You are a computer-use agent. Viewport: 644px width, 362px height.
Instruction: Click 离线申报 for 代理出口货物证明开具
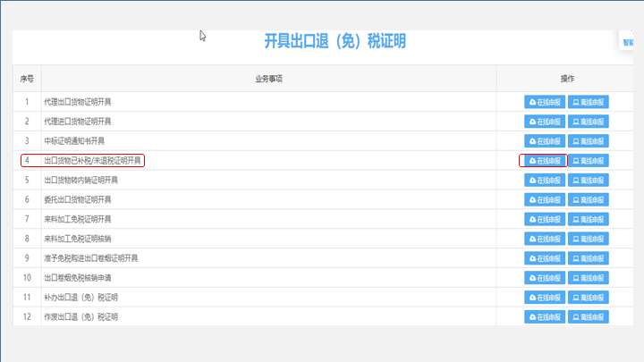click(589, 102)
